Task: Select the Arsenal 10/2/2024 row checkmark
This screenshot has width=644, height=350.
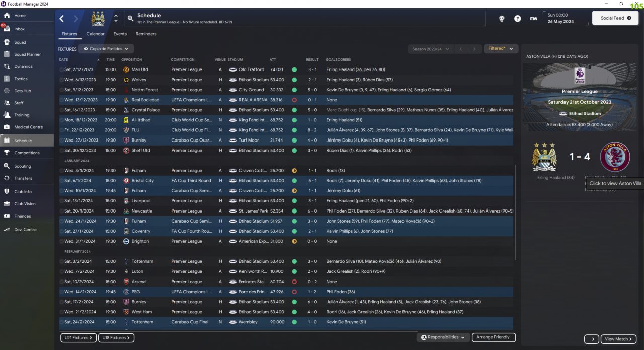Action: [x=61, y=282]
